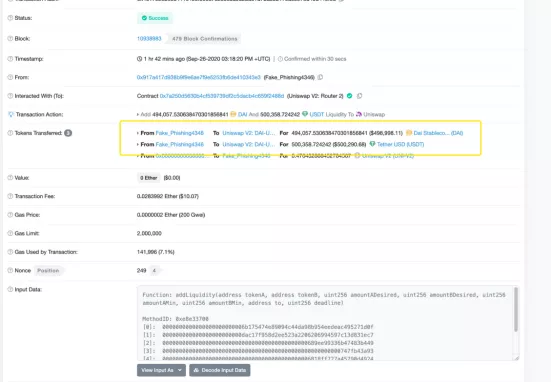Open Fake_Phishing4346 sender in USDT transfer row

pyautogui.click(x=180, y=144)
